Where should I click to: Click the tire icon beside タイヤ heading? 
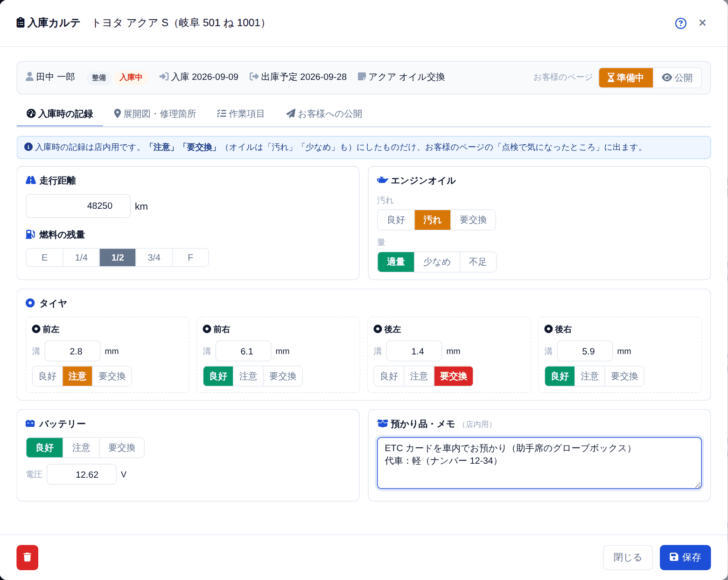[x=30, y=303]
